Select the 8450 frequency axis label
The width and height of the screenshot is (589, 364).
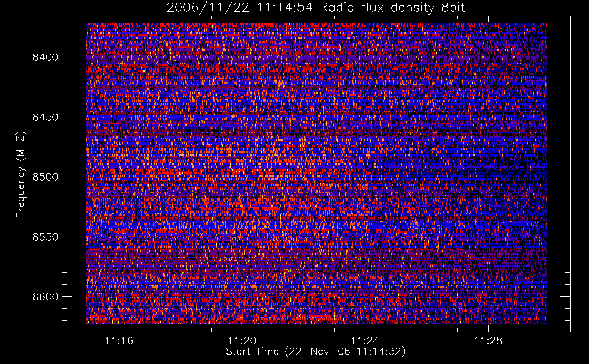pyautogui.click(x=46, y=117)
